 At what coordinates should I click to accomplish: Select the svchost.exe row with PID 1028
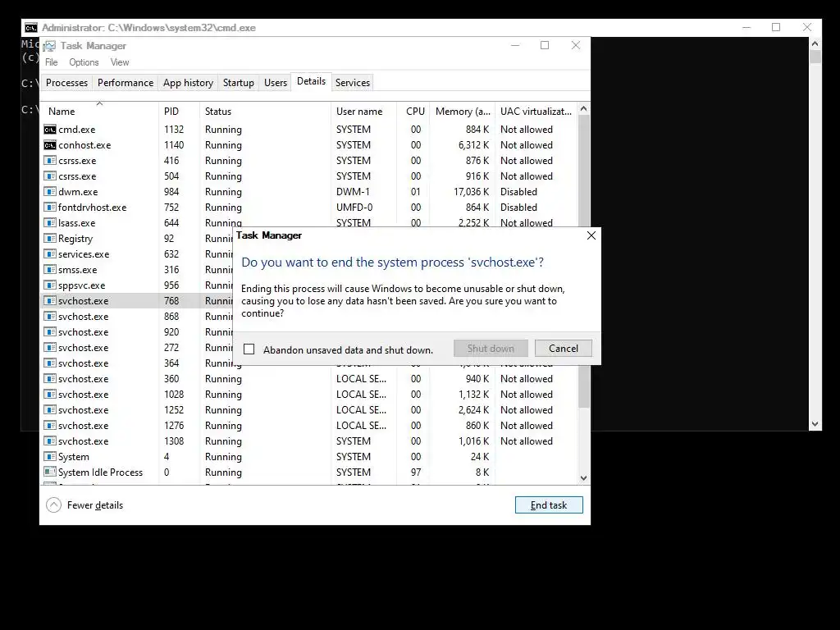[309, 395]
